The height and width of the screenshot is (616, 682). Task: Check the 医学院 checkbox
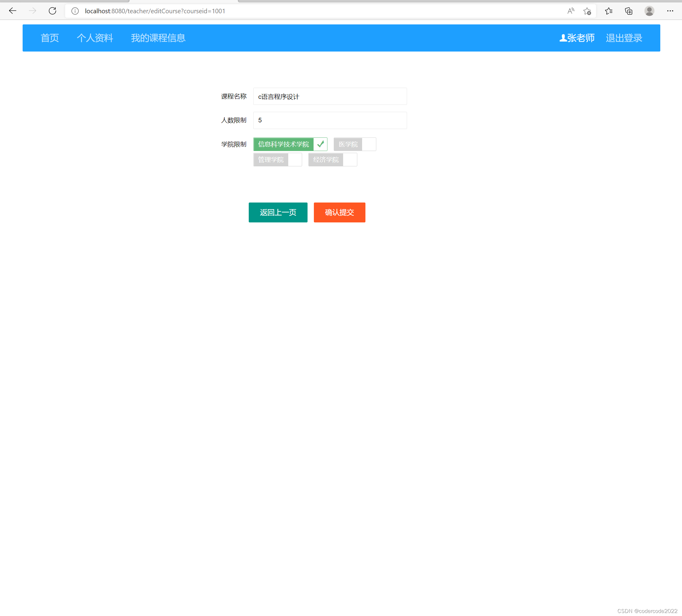coord(355,144)
